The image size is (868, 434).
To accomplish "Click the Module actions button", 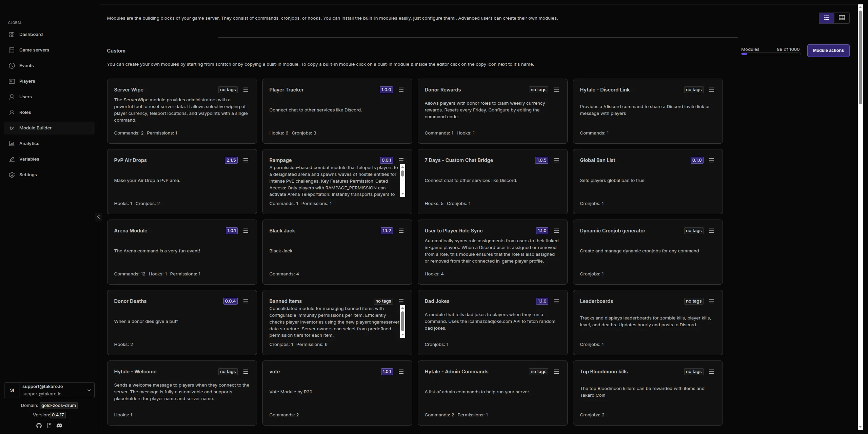I will (828, 50).
